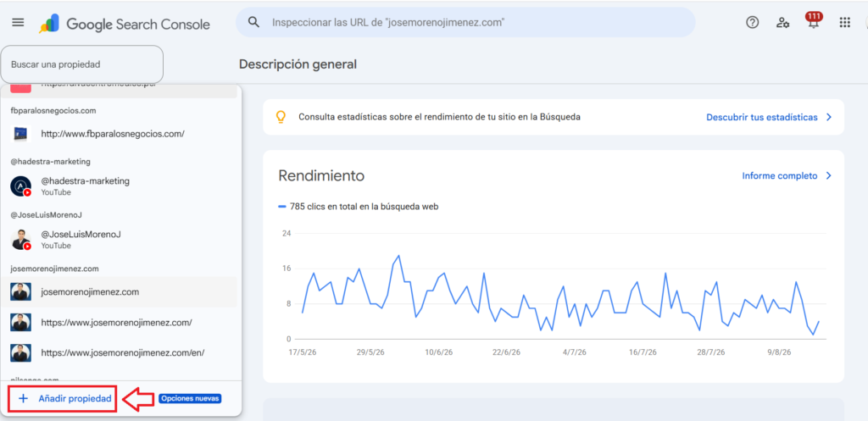Click the 785 clics en total legend
The height and width of the screenshot is (421, 868).
tap(359, 207)
